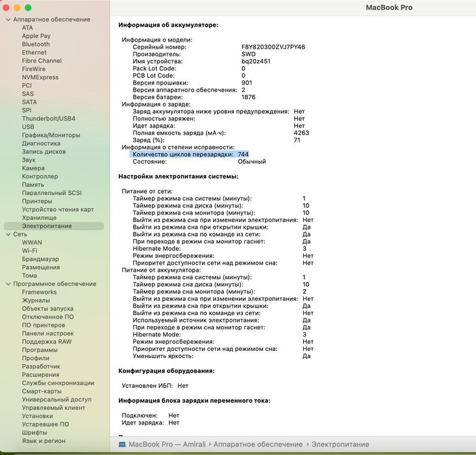Select Расширения in the sidebar
476x455 pixels.
tap(40, 374)
